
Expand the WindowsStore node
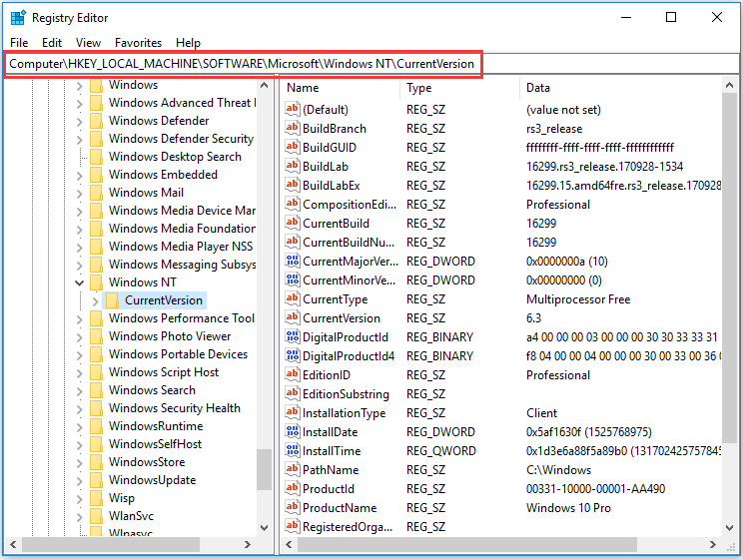(79, 463)
